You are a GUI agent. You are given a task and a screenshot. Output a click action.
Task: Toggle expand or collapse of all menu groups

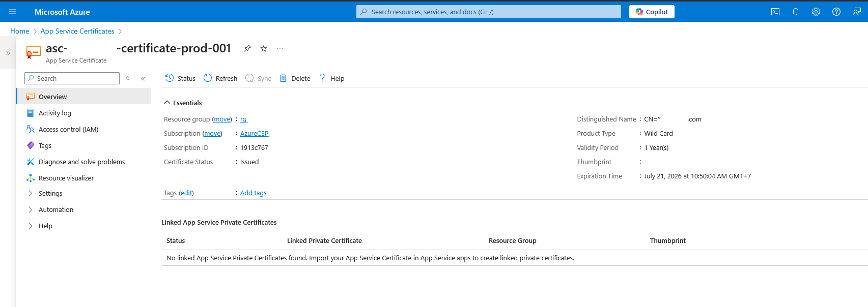click(x=128, y=78)
